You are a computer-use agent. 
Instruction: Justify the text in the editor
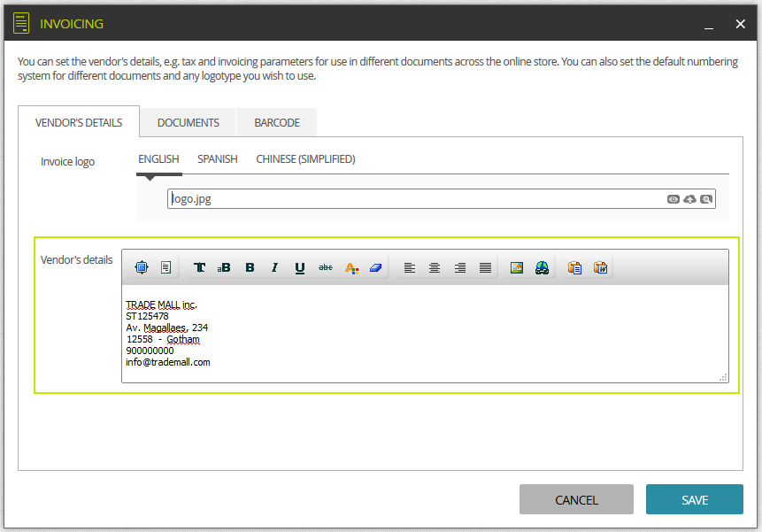click(485, 267)
